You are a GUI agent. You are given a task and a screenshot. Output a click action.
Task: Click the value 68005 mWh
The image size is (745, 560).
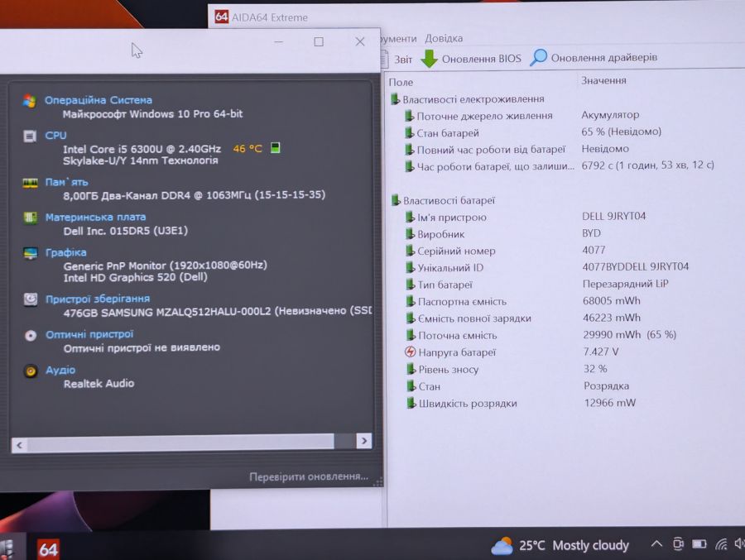click(x=612, y=300)
